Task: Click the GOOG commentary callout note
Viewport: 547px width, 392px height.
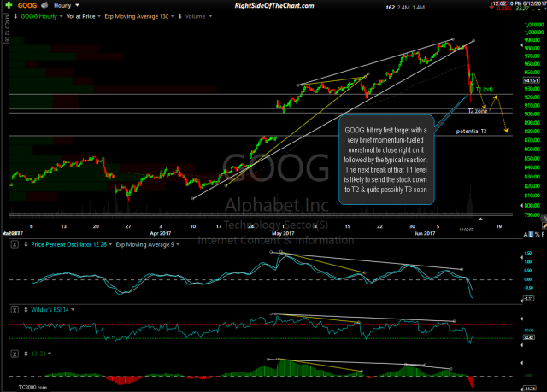Action: point(386,160)
